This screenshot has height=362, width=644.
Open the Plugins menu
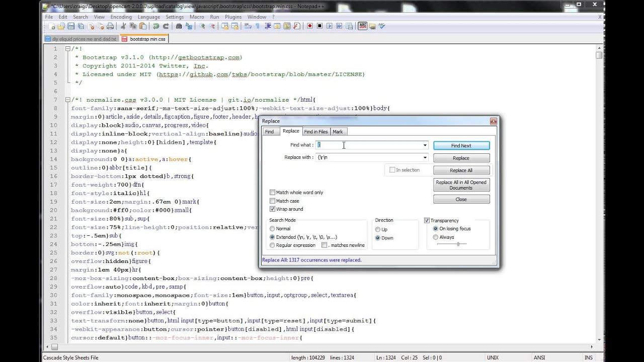[233, 17]
